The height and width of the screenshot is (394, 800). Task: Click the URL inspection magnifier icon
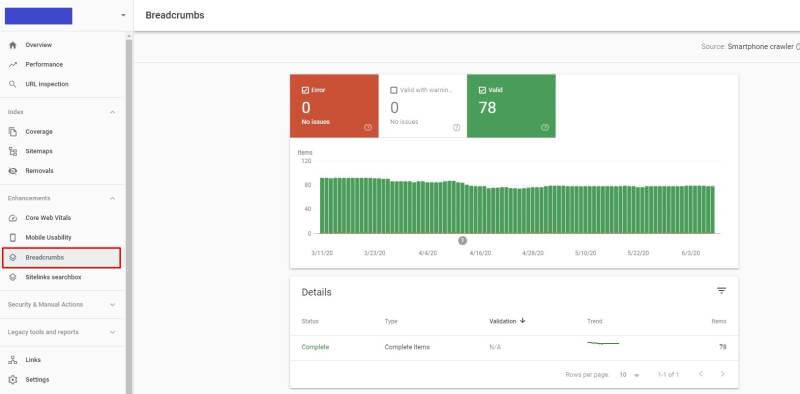point(13,84)
